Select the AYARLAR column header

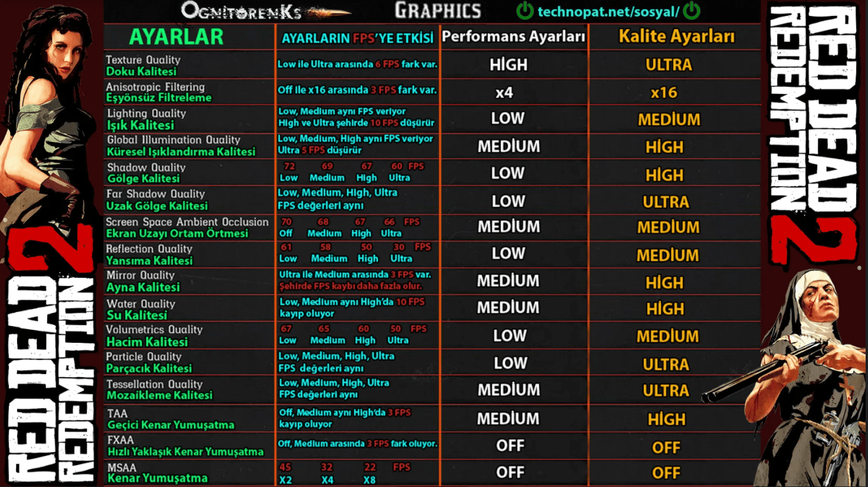point(176,37)
